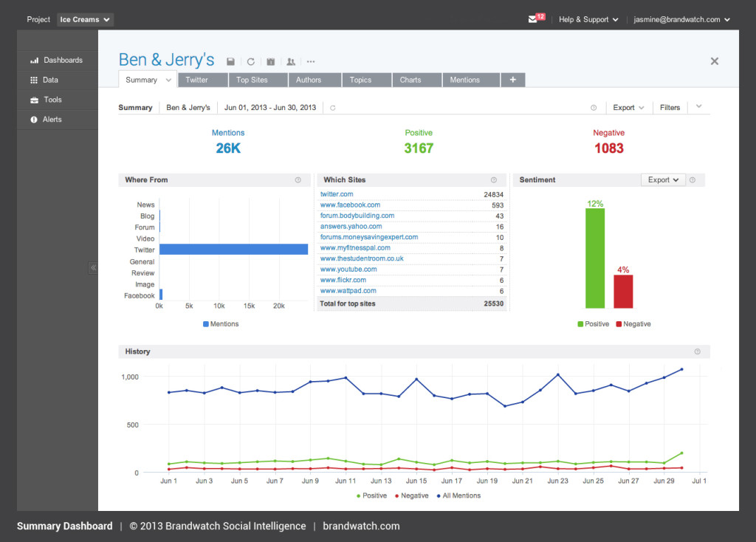This screenshot has width=756, height=542.
Task: Open the more options ellipsis icon
Action: click(x=311, y=62)
